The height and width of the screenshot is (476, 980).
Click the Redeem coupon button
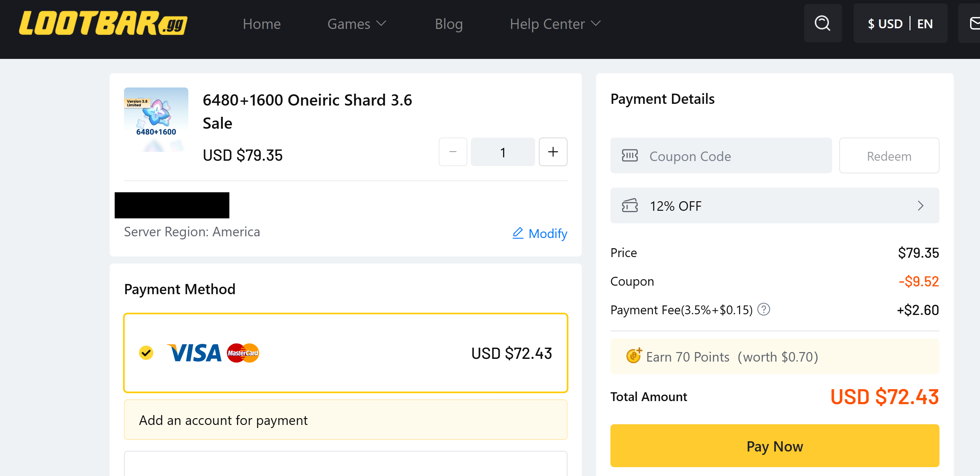(x=889, y=156)
